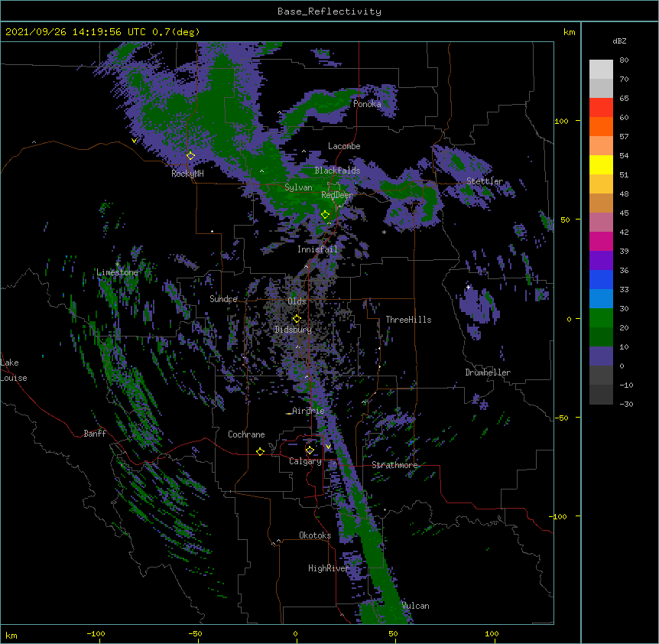This screenshot has width=659, height=644.
Task: Click the yellow diamond marker near RockyMH
Action: click(190, 156)
